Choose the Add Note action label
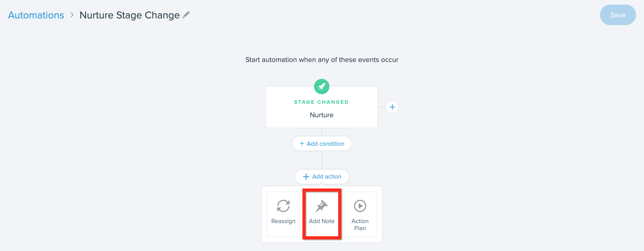The height and width of the screenshot is (251, 644). pos(321,221)
